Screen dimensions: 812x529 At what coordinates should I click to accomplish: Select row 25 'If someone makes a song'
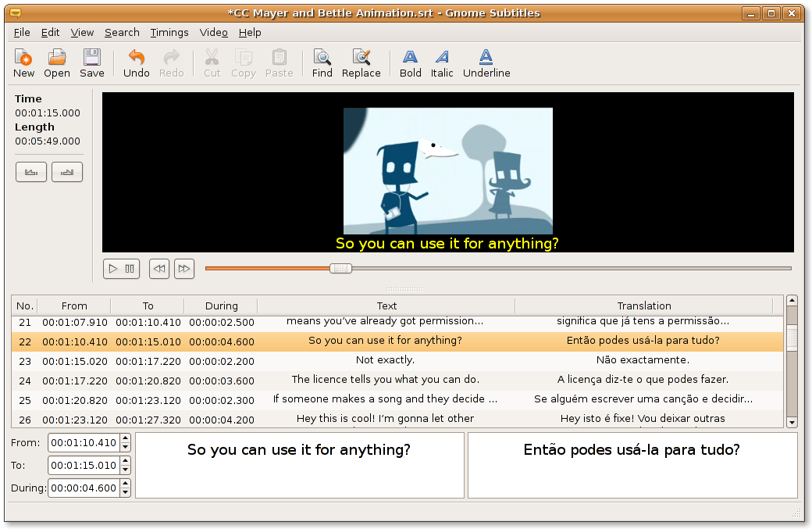click(x=397, y=400)
